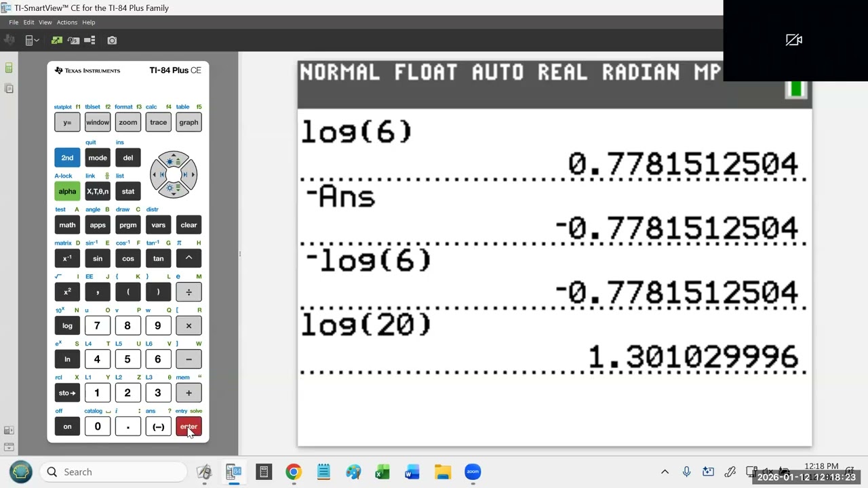Click the down arrow on directional pad

pyautogui.click(x=174, y=190)
